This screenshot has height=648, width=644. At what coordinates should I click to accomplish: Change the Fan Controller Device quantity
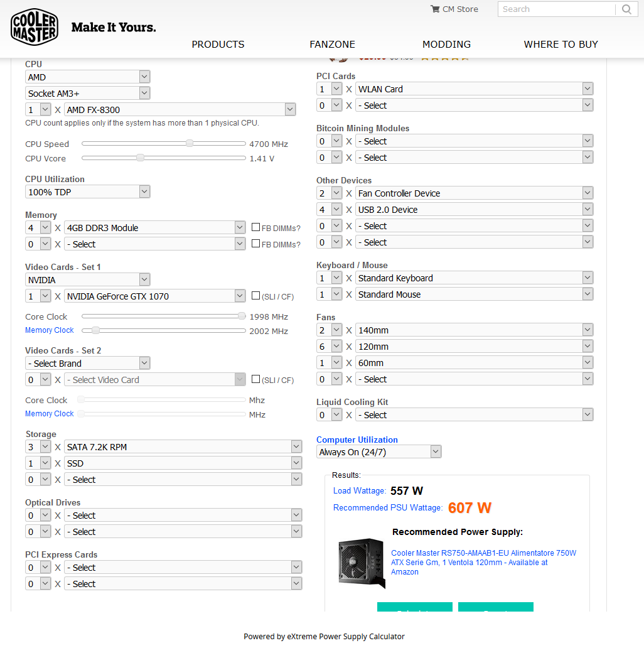point(330,193)
